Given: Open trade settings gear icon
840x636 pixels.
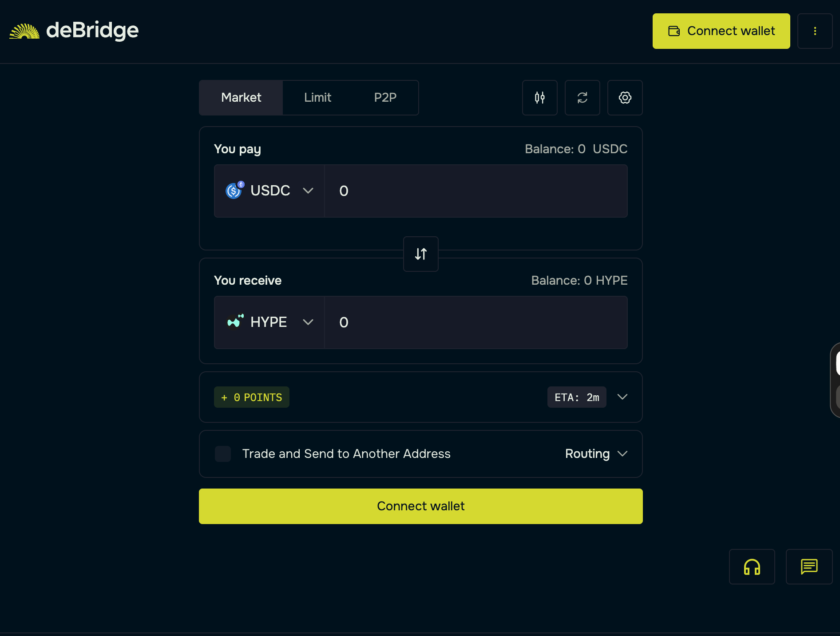Looking at the screenshot, I should tap(625, 98).
